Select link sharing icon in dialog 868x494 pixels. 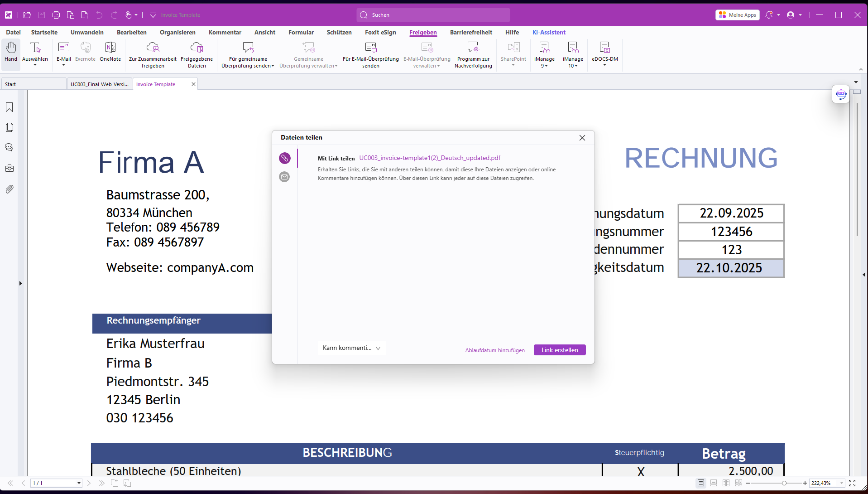click(285, 158)
